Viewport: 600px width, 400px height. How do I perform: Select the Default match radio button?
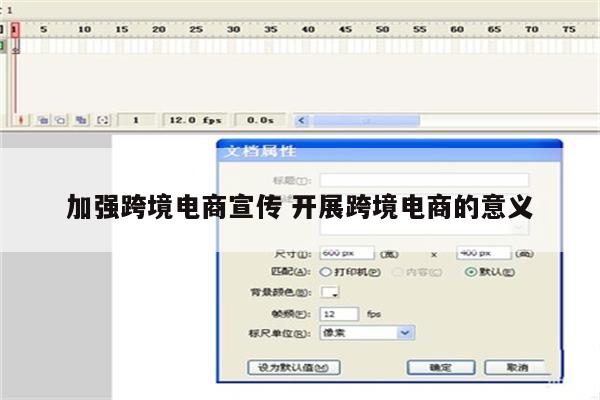coord(471,272)
